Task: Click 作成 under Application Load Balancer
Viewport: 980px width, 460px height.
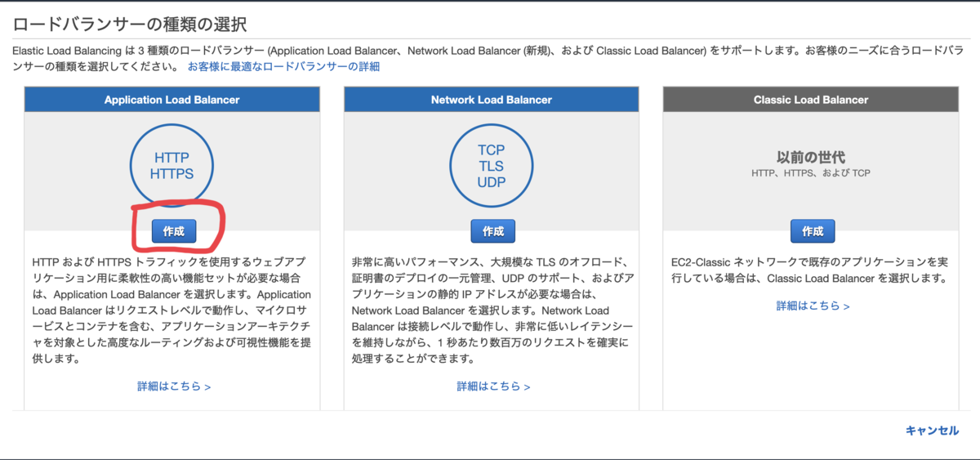Action: click(174, 231)
